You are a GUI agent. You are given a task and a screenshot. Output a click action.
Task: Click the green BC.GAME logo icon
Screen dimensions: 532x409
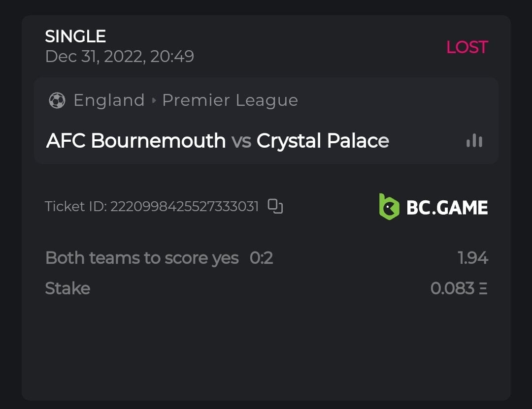[389, 207]
